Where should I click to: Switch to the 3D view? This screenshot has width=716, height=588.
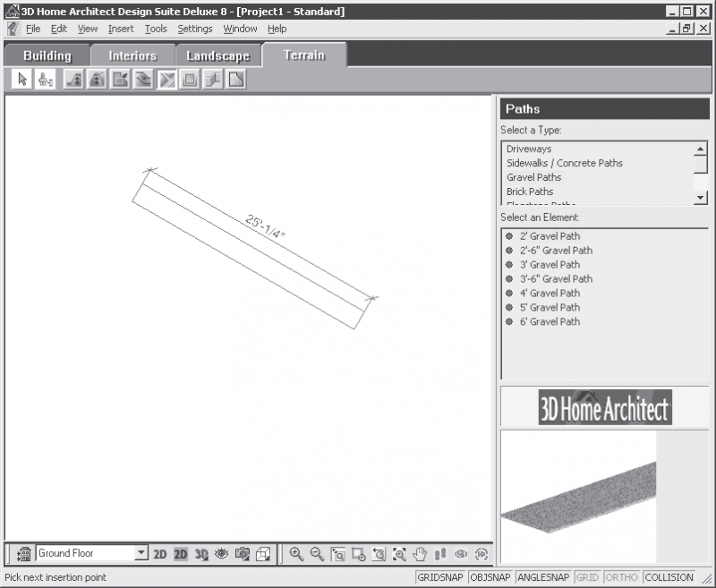[x=201, y=554]
